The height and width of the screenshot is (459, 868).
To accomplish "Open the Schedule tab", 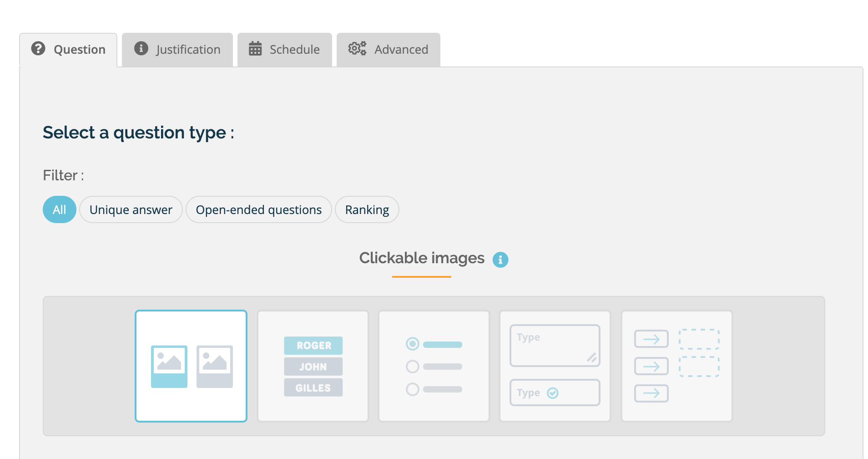I will pyautogui.click(x=285, y=50).
